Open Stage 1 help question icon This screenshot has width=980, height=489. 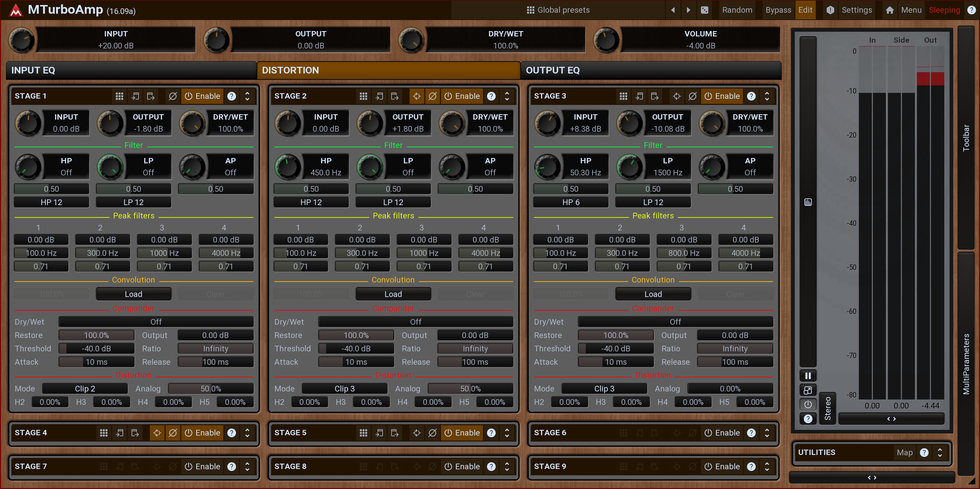pyautogui.click(x=232, y=96)
